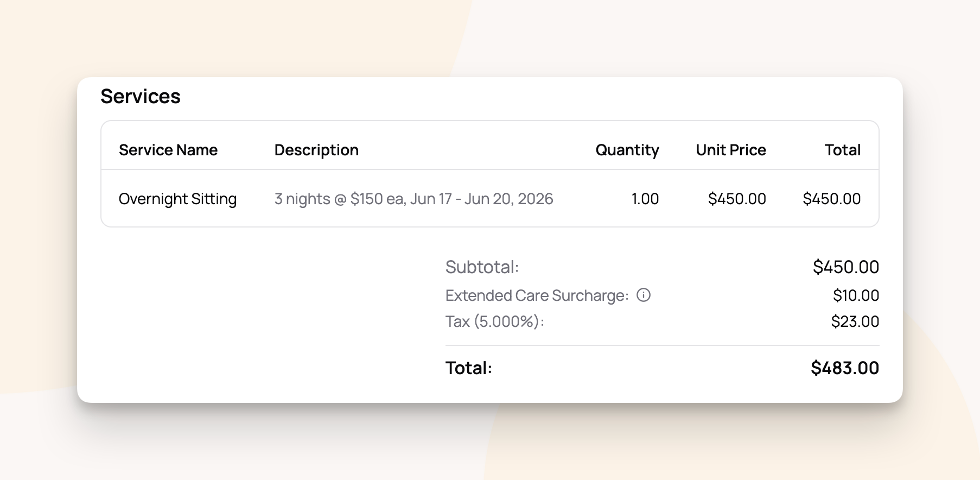Screen dimensions: 980x480
Task: Click the Quantity column header
Action: [x=627, y=150]
